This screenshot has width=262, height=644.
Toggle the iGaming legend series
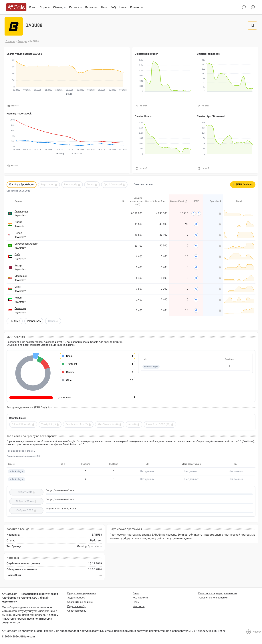58,154
